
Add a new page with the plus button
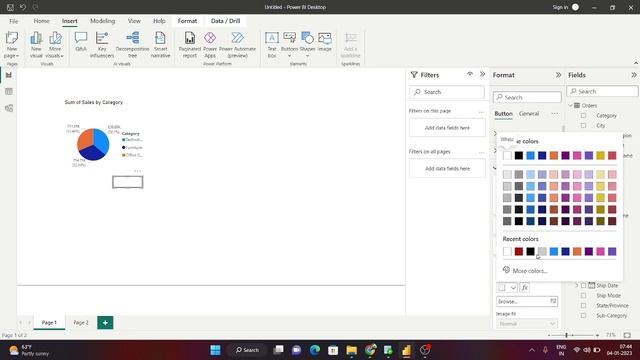105,322
